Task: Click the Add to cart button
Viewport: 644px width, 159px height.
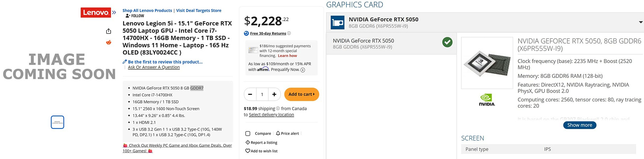Action: (301, 94)
